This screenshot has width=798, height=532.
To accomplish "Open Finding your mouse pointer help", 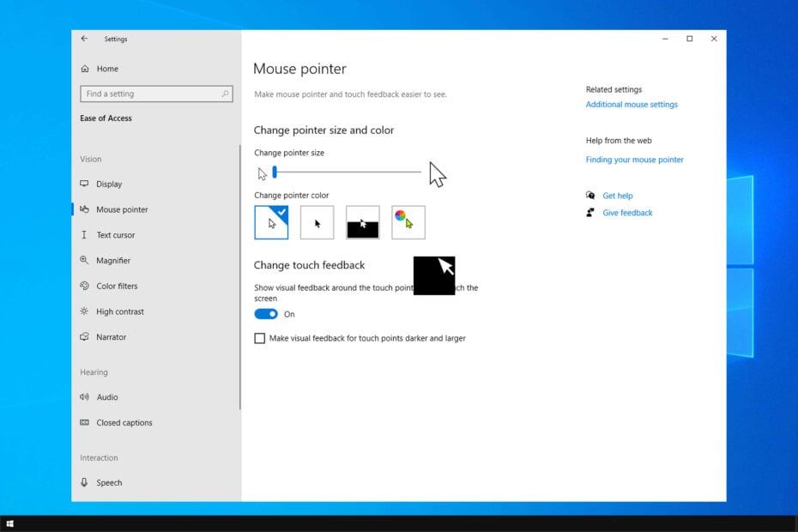I will point(635,160).
